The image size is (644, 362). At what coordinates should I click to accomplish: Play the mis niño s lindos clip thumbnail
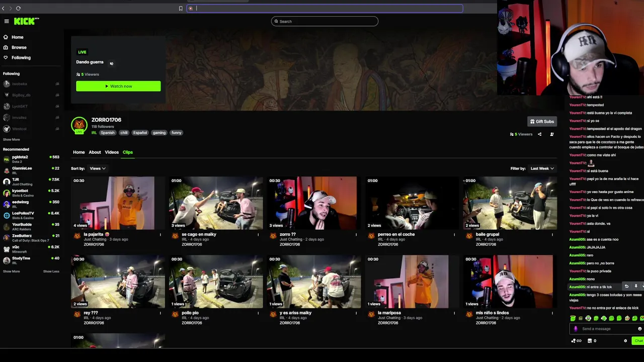click(510, 282)
